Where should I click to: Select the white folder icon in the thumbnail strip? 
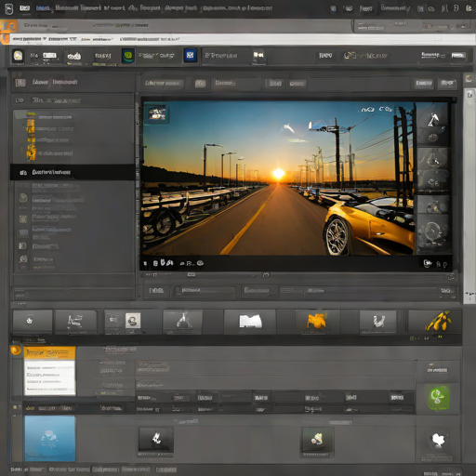pos(250,322)
